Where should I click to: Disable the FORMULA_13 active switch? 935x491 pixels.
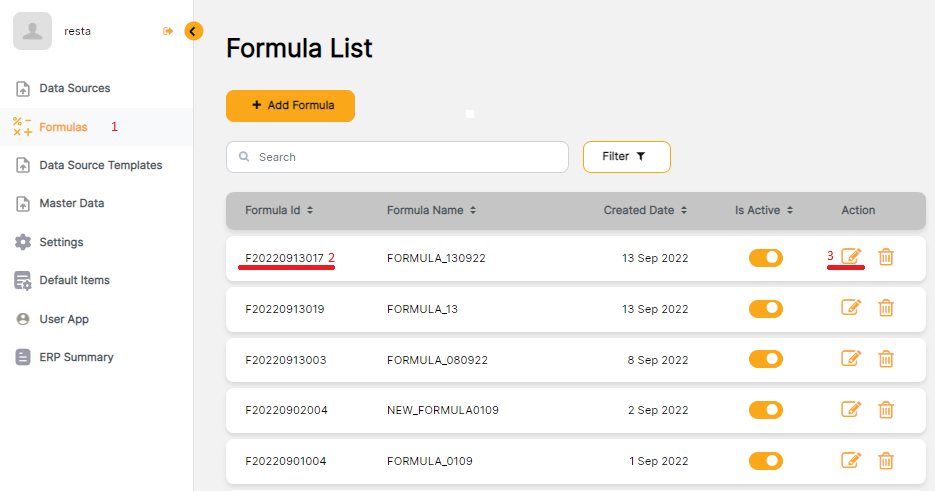click(x=766, y=308)
